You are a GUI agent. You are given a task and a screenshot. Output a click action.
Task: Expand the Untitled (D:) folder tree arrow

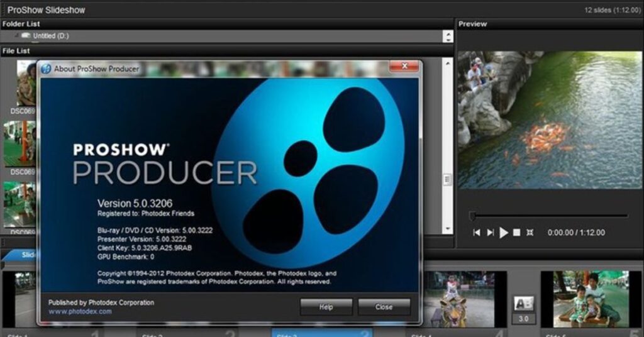click(x=16, y=36)
